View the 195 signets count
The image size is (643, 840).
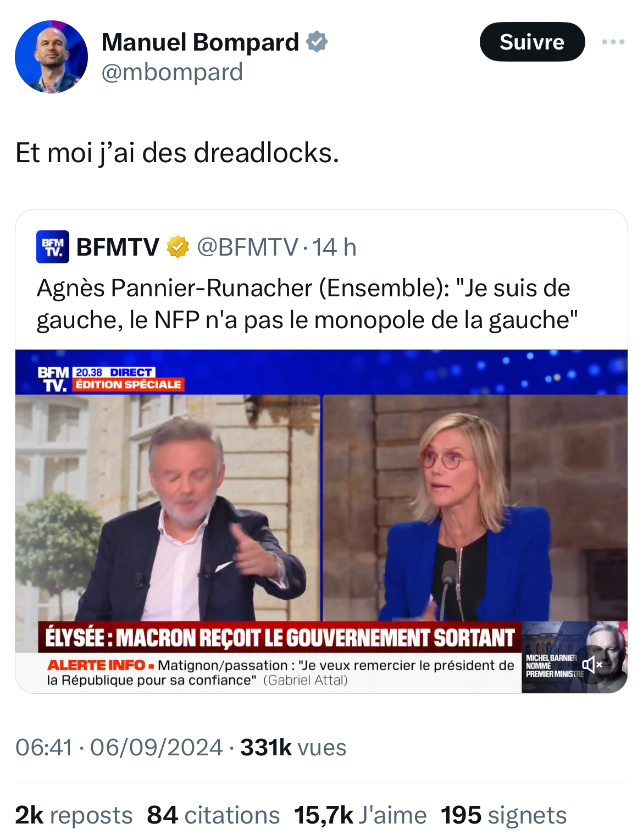coord(503,815)
